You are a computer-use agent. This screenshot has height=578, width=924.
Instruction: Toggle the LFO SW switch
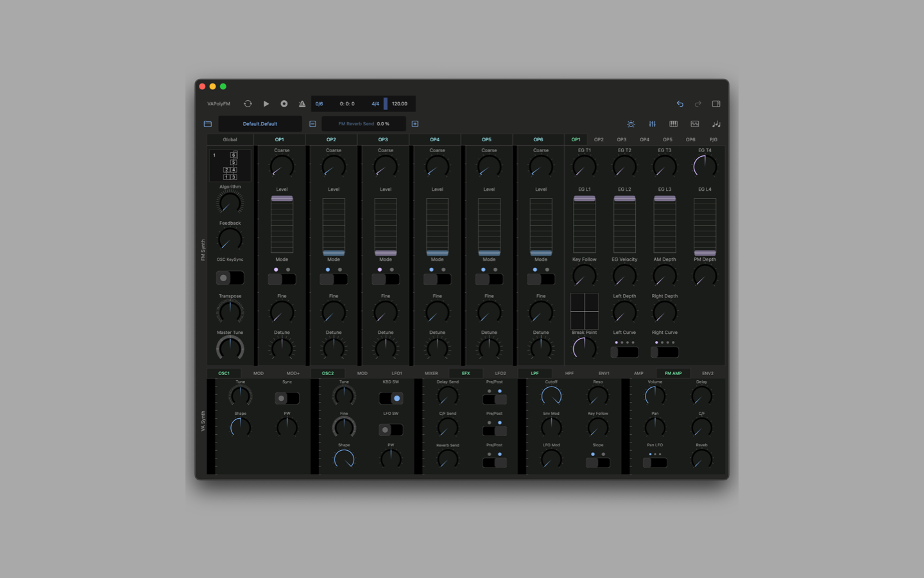click(391, 430)
